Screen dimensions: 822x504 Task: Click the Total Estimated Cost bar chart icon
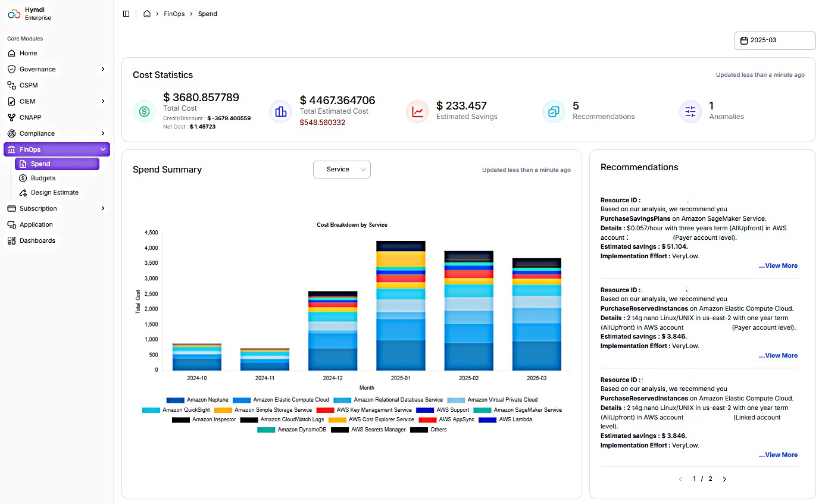281,111
